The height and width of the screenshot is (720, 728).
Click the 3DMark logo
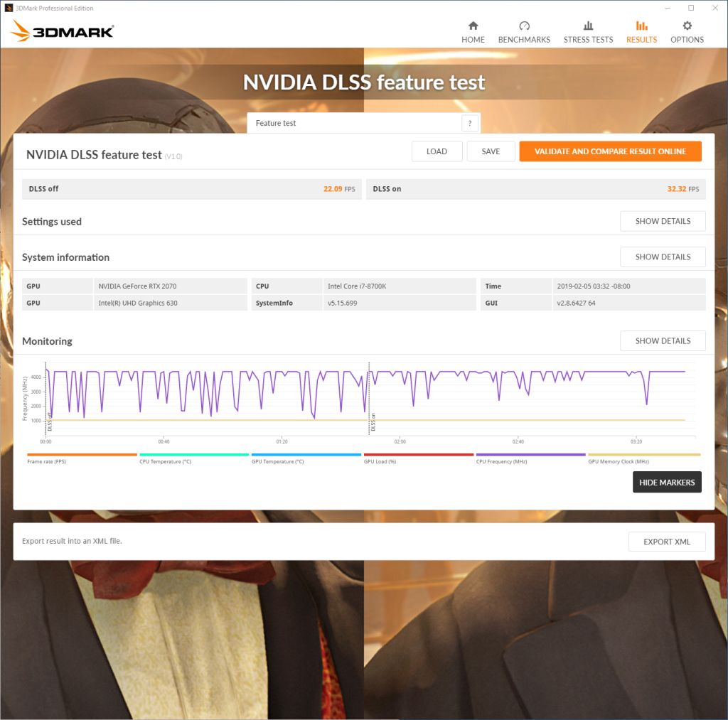[x=62, y=31]
